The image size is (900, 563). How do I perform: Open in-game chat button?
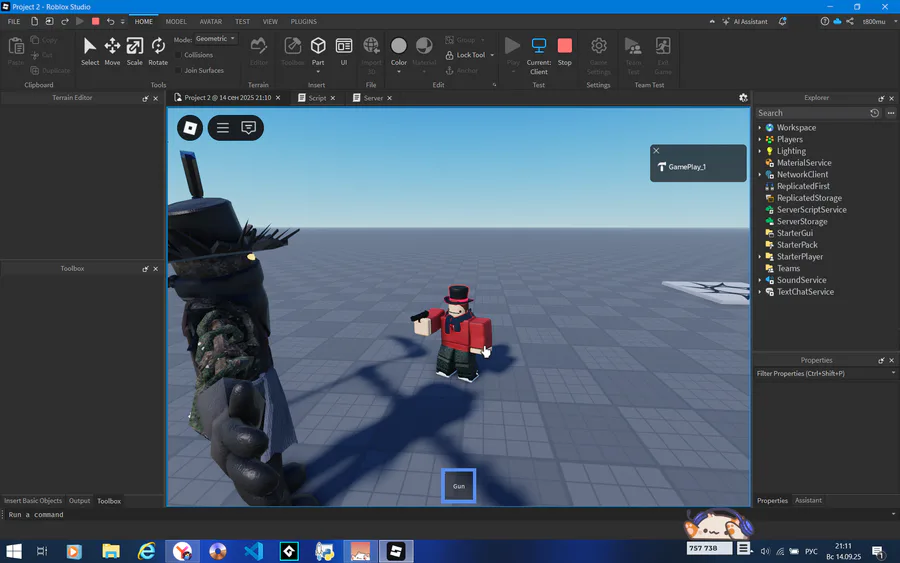coord(249,127)
